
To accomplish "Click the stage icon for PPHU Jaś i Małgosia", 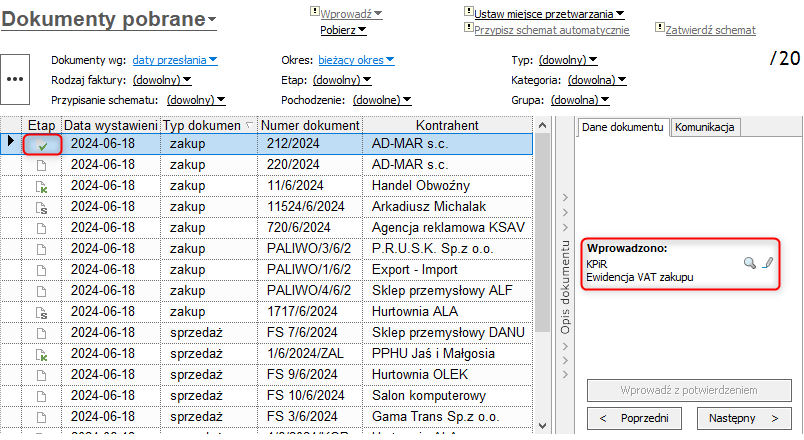I will [42, 354].
